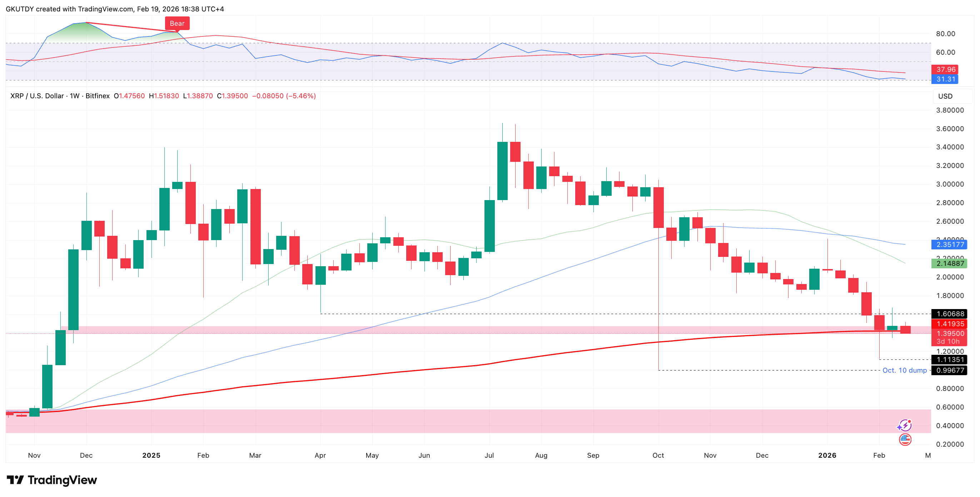
Task: Click the red 37.96 RSI value badge
Action: coord(945,70)
